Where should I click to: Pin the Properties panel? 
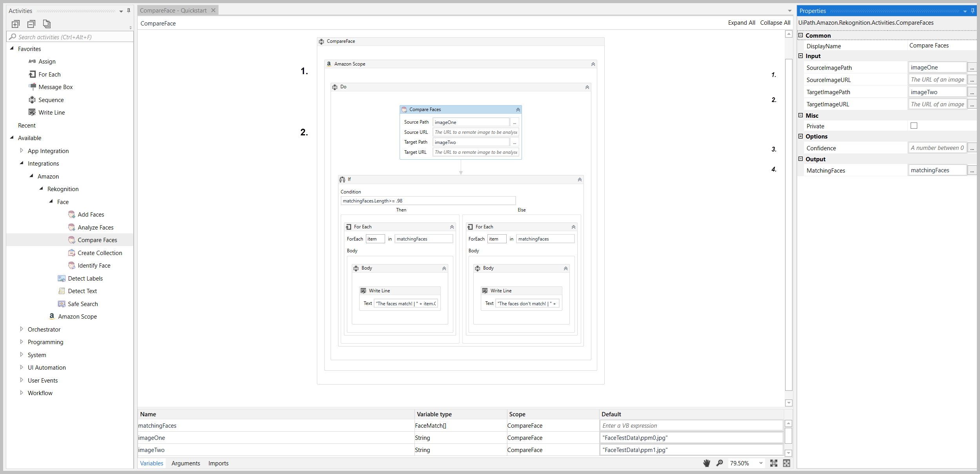pos(973,11)
